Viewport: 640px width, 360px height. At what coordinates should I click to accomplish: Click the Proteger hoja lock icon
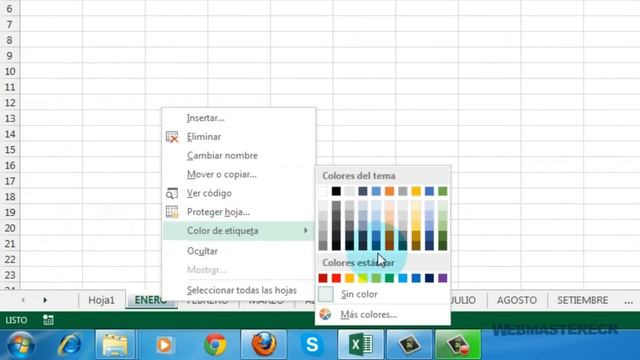coord(172,212)
